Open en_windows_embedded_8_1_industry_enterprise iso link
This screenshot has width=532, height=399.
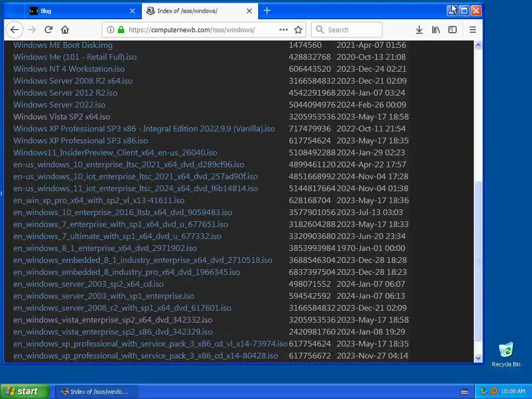point(142,260)
